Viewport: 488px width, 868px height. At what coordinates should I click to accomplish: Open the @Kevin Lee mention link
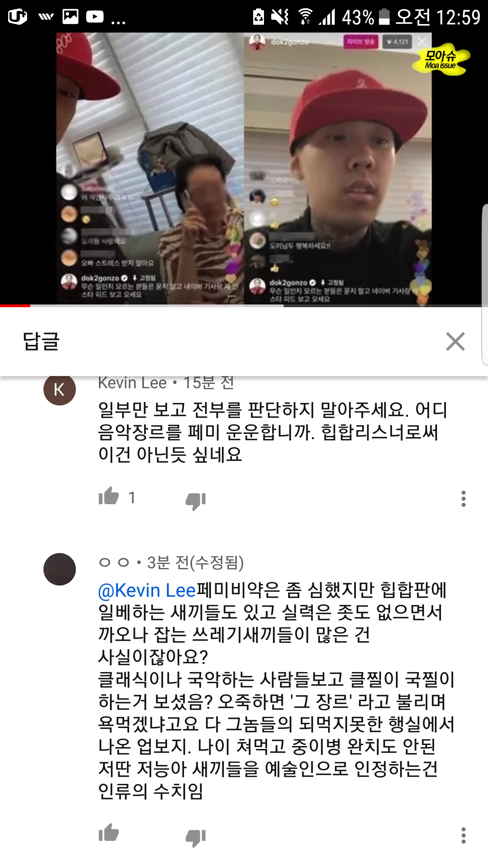click(x=147, y=590)
